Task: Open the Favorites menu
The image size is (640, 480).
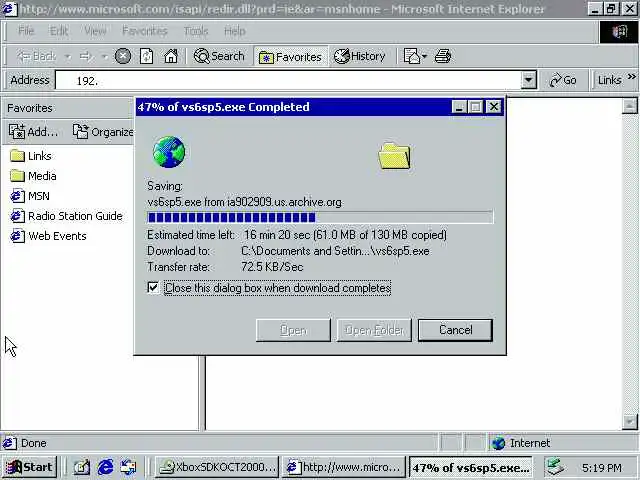Action: coord(144,31)
